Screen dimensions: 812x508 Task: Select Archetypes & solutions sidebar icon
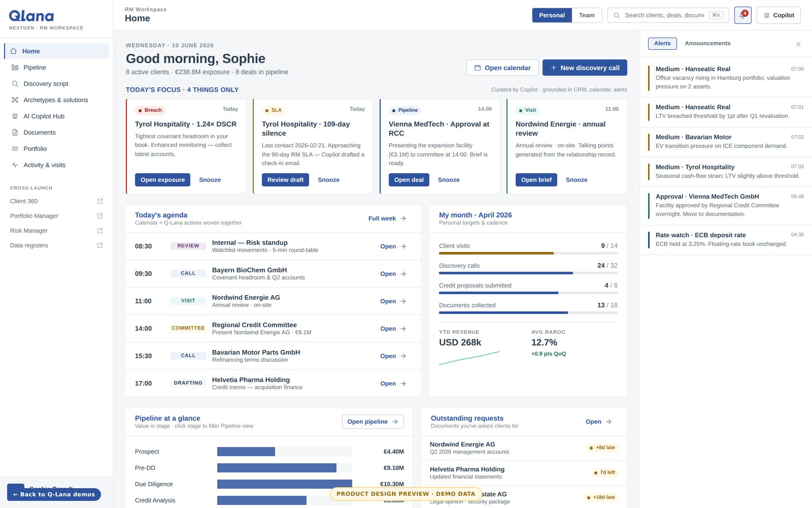(15, 100)
